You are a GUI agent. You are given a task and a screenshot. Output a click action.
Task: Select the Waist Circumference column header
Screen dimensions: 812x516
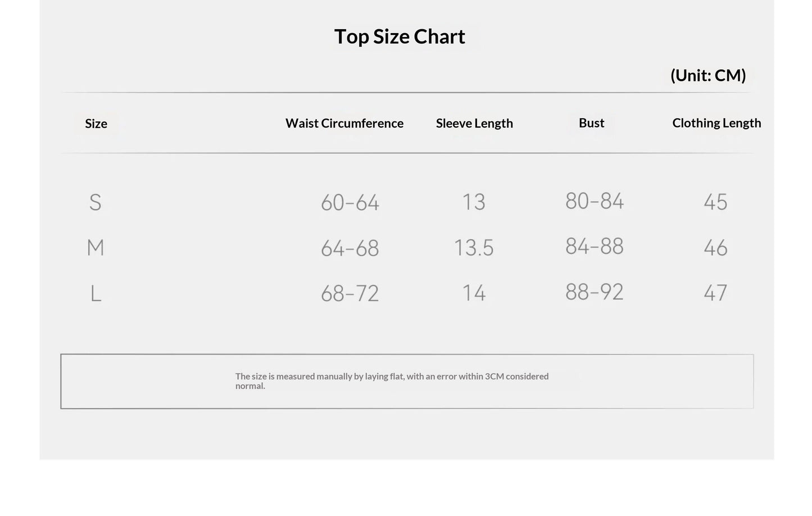(344, 123)
